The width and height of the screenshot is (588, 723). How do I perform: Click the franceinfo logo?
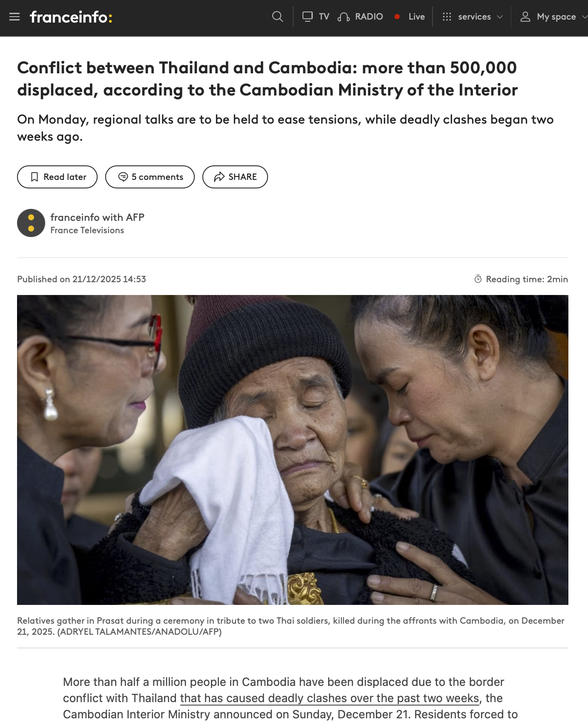click(71, 17)
